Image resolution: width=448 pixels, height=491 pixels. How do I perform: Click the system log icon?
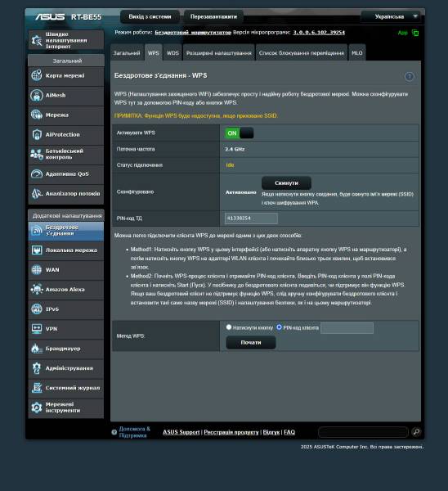point(37,388)
